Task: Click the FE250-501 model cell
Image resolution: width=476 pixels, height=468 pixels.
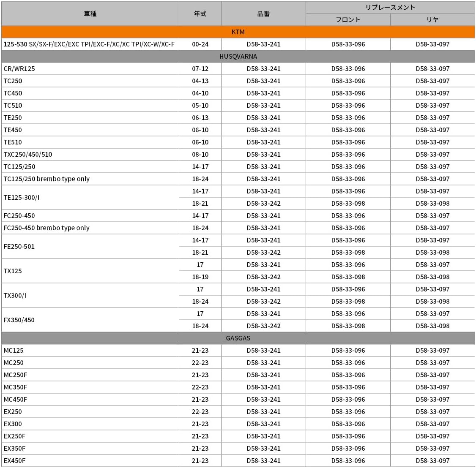Action: (90, 246)
